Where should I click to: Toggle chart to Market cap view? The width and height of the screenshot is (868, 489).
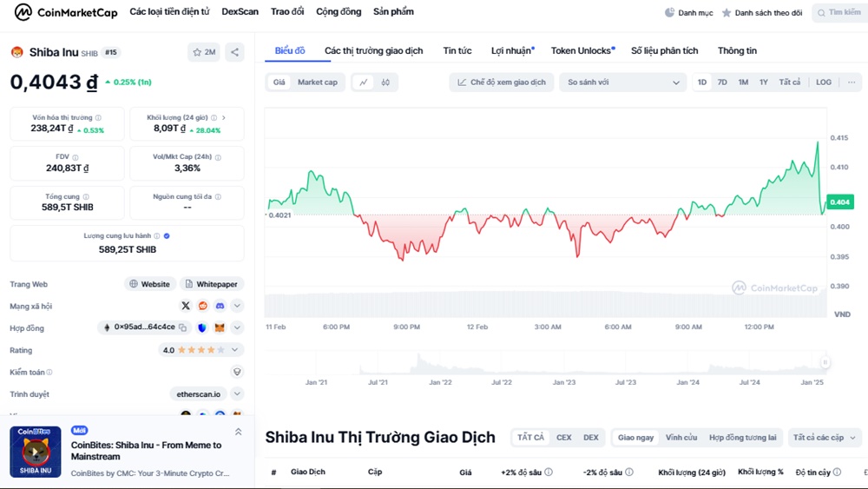pos(318,83)
